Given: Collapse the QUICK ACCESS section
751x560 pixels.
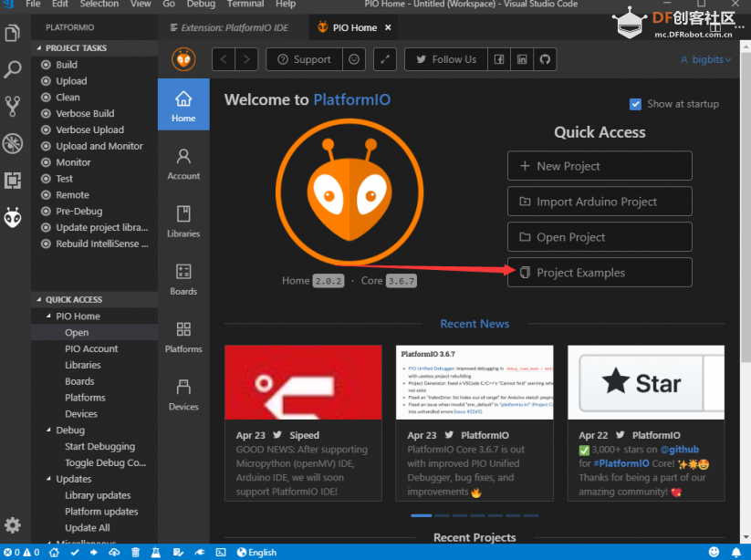Looking at the screenshot, I should [x=39, y=300].
